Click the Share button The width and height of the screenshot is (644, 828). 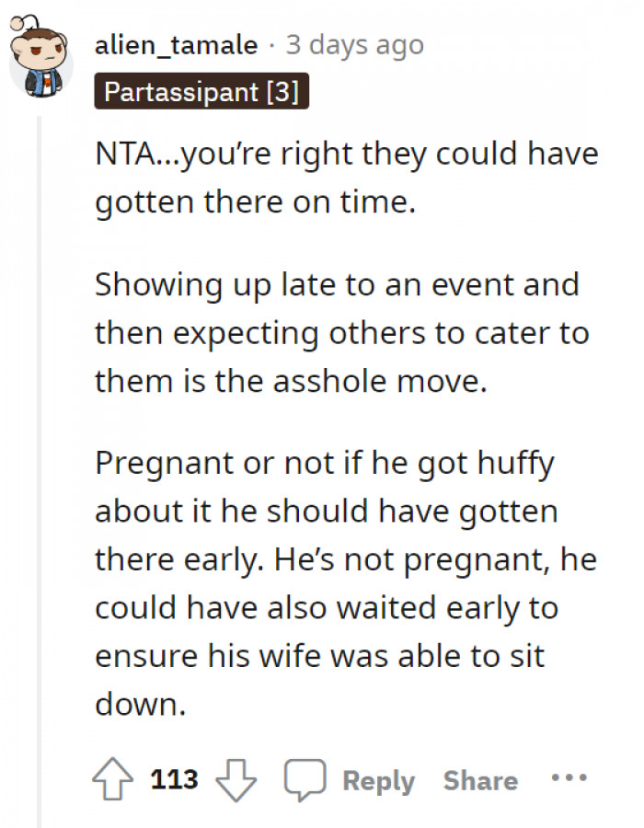tap(479, 780)
